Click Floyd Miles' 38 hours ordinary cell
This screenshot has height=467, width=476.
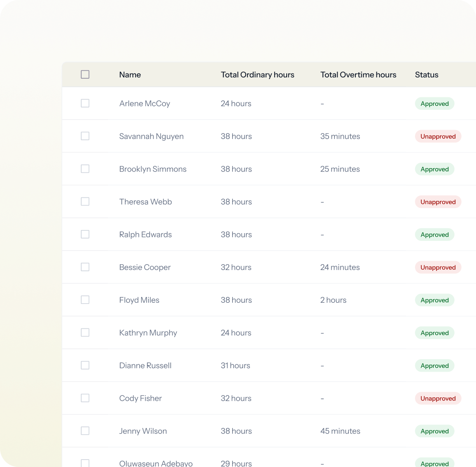(236, 300)
